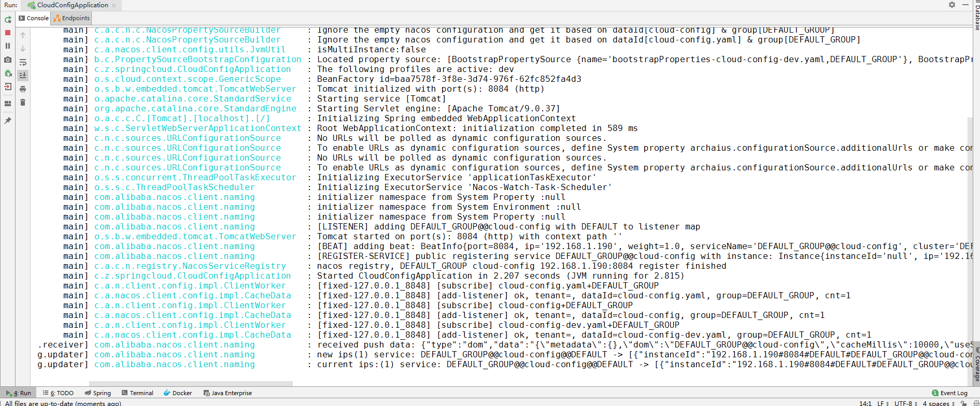Image resolution: width=980 pixels, height=406 pixels.
Task: Toggle the read-only lock icon in status bar
Action: pyautogui.click(x=963, y=403)
